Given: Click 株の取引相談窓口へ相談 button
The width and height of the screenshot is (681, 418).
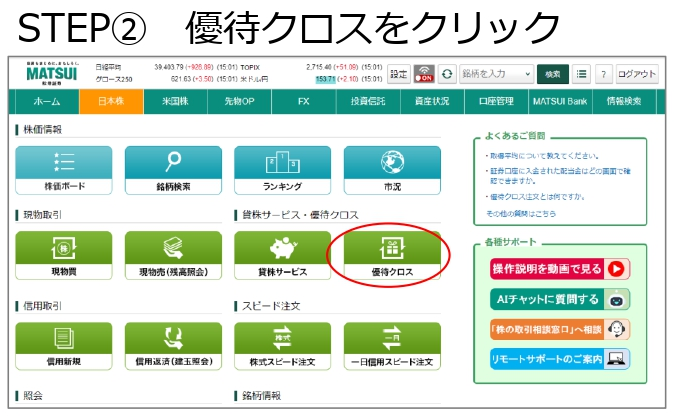Looking at the screenshot, I should tap(560, 329).
